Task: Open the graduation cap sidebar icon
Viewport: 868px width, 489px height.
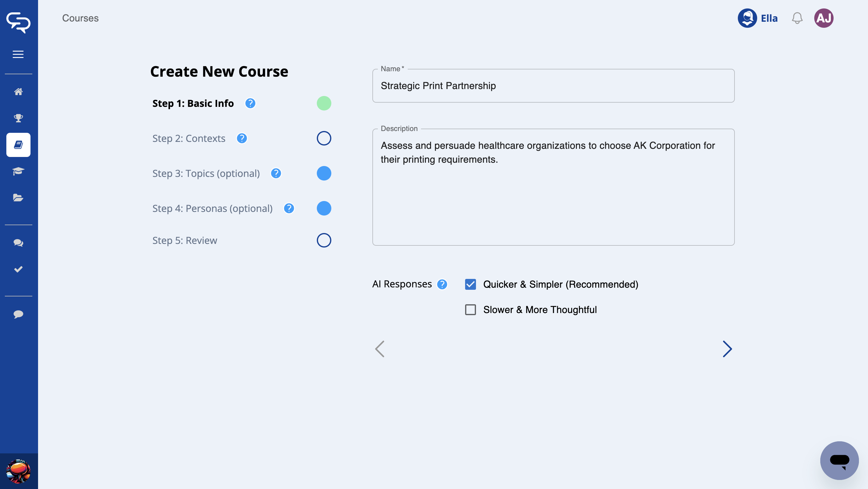Action: point(18,171)
